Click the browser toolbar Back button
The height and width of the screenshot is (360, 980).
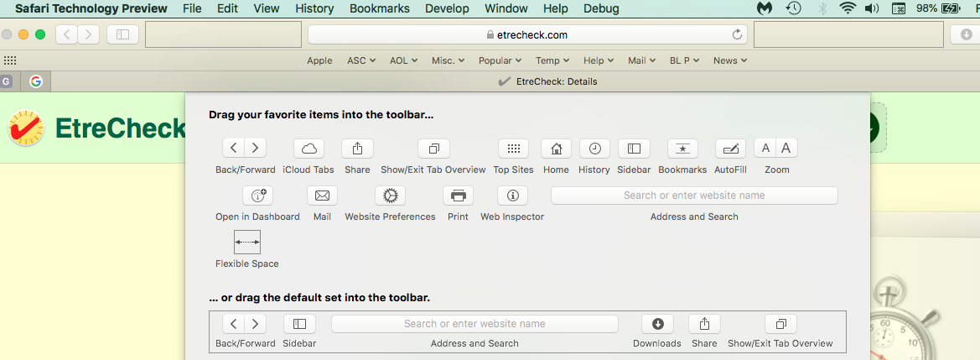point(67,34)
